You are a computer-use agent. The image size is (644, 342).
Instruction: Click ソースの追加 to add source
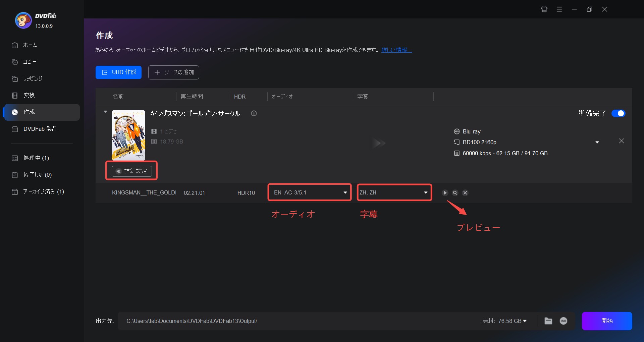coord(174,72)
